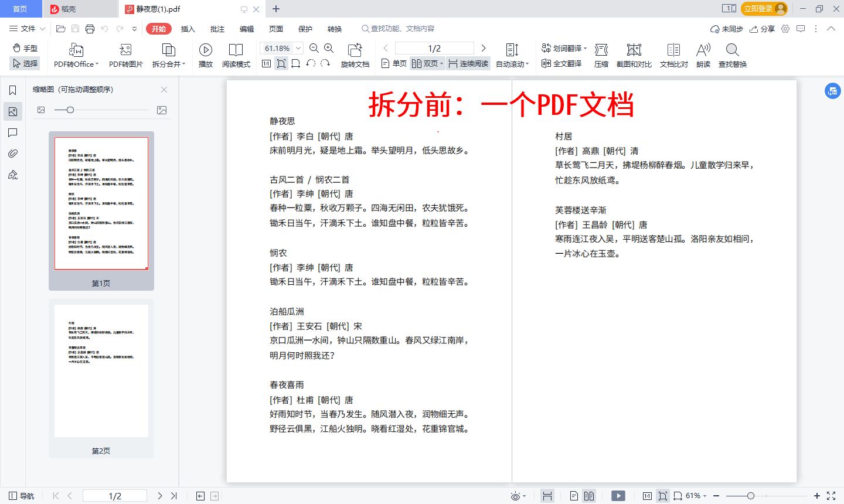844x504 pixels.
Task: Toggle 连续阅读 continuous reading
Action: point(468,63)
